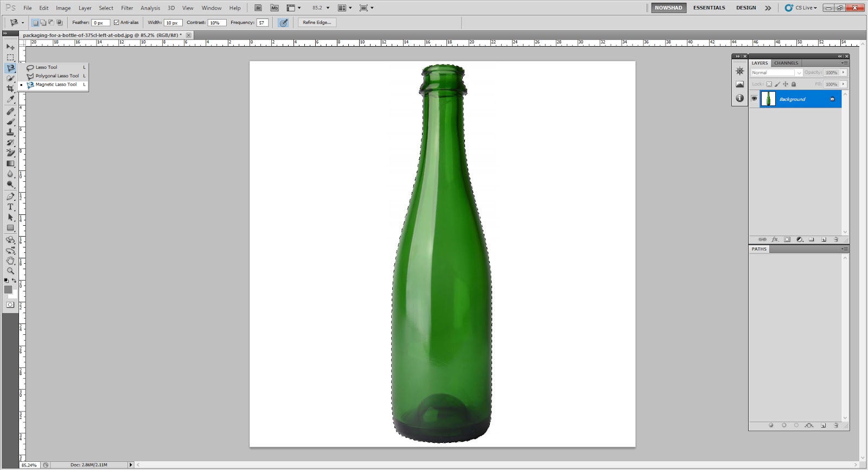Select the Zoom tool
This screenshot has width=868, height=470.
[x=10, y=271]
